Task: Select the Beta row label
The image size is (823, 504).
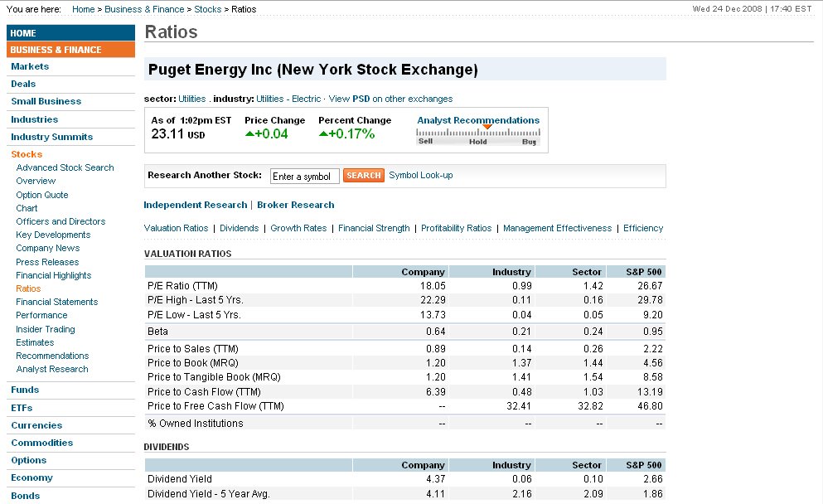Action: pyautogui.click(x=158, y=332)
